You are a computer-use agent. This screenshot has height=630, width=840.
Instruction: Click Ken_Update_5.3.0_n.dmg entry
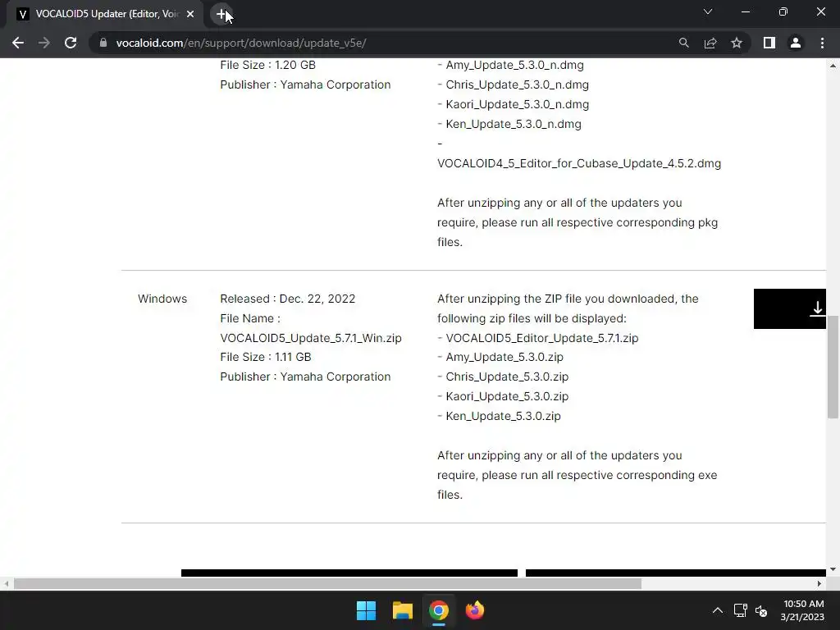[514, 125]
